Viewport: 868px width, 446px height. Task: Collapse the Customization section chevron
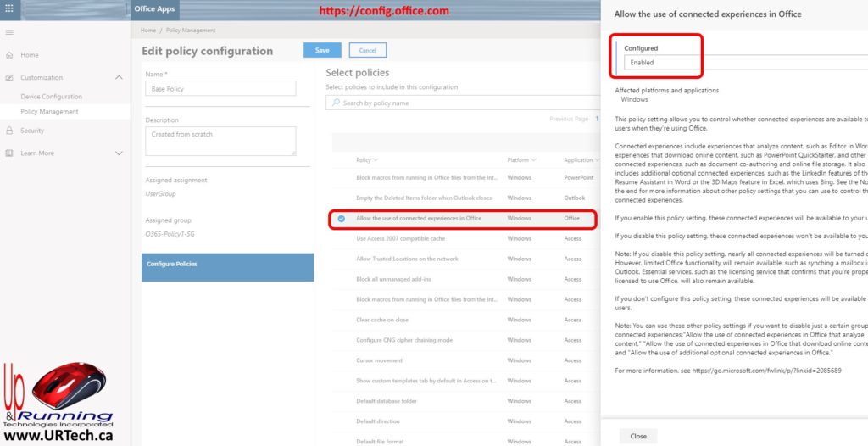(x=119, y=78)
